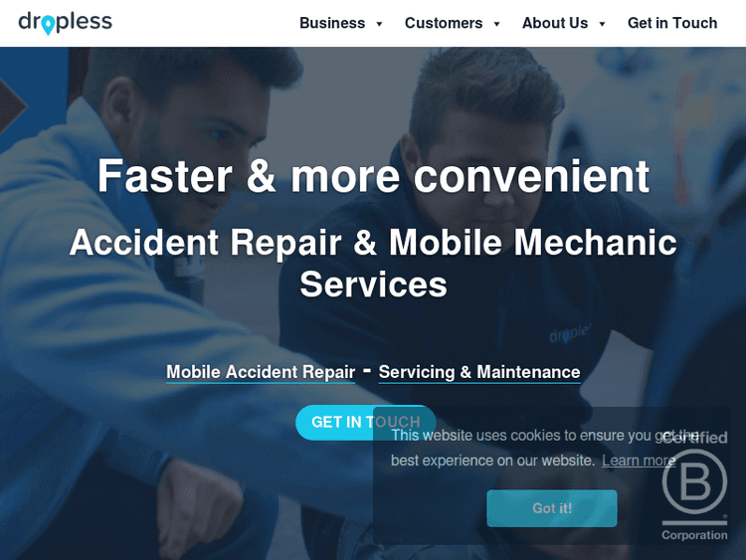The image size is (746, 560).
Task: Open the About Us menu item
Action: 555,23
